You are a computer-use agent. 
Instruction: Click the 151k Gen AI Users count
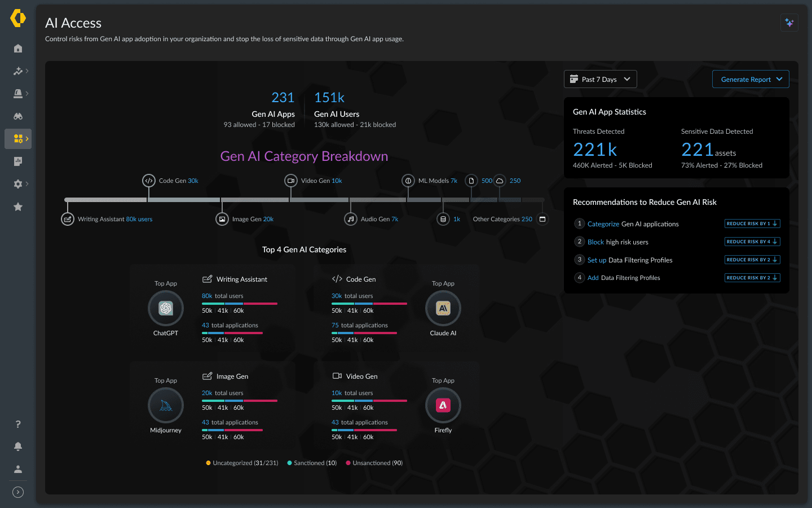(x=329, y=98)
